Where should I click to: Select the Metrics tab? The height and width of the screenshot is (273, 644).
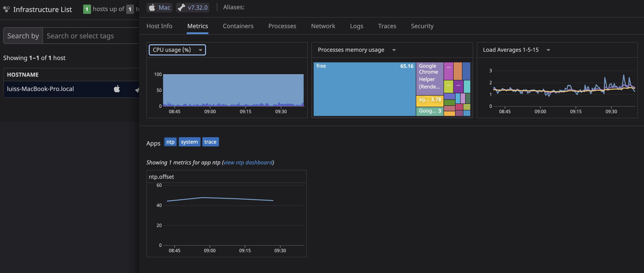197,26
